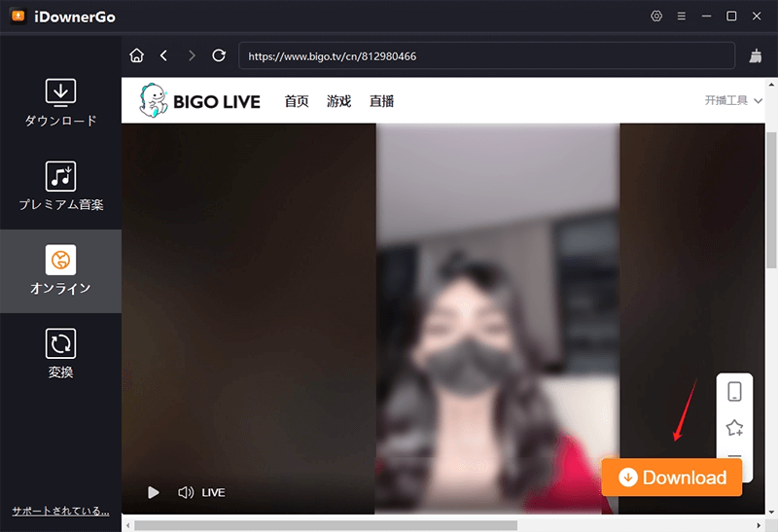Viewport: 778px width, 532px height.
Task: Click the LIVE indicator label
Action: pyautogui.click(x=213, y=492)
